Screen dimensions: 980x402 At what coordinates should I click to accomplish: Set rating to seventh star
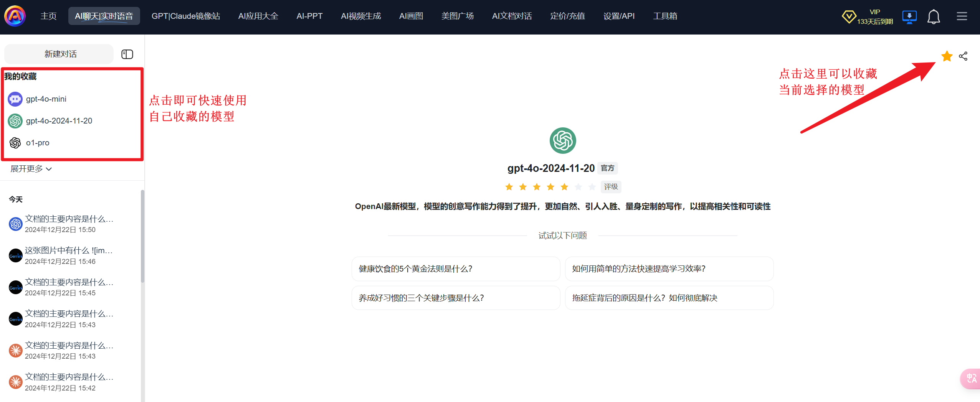point(592,187)
